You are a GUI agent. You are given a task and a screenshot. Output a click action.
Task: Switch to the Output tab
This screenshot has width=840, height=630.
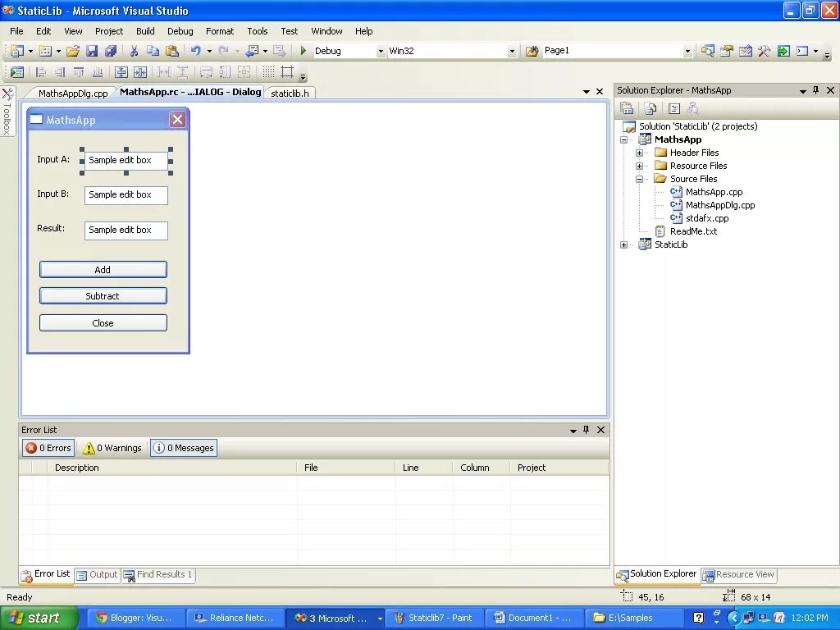(97, 574)
